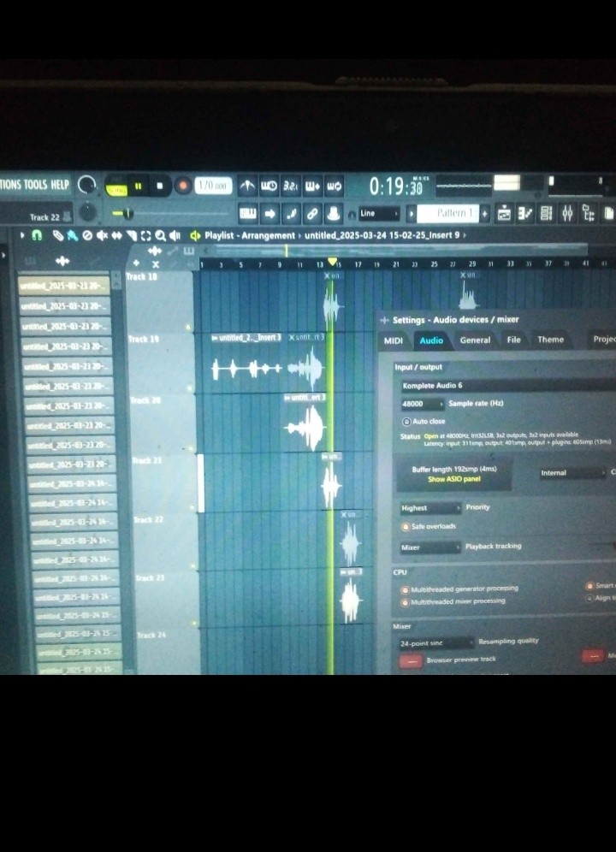
Task: Switch to the MIDI settings tab
Action: click(x=394, y=340)
